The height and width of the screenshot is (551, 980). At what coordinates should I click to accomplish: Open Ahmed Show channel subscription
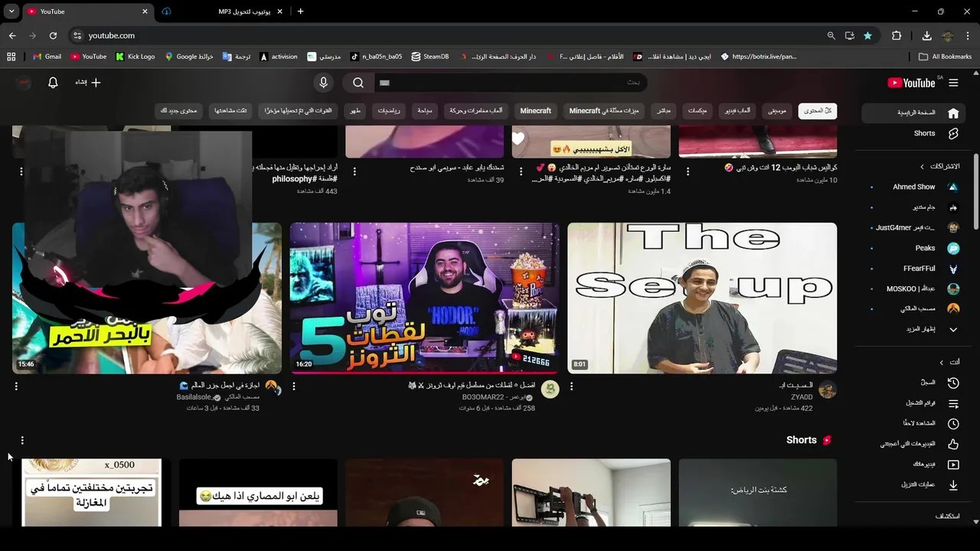coord(915,187)
